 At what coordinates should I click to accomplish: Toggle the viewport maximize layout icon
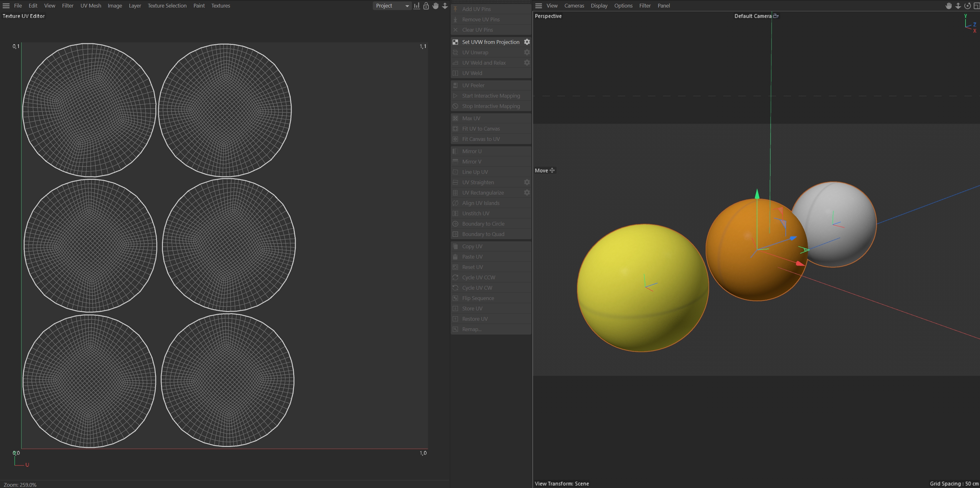point(976,6)
